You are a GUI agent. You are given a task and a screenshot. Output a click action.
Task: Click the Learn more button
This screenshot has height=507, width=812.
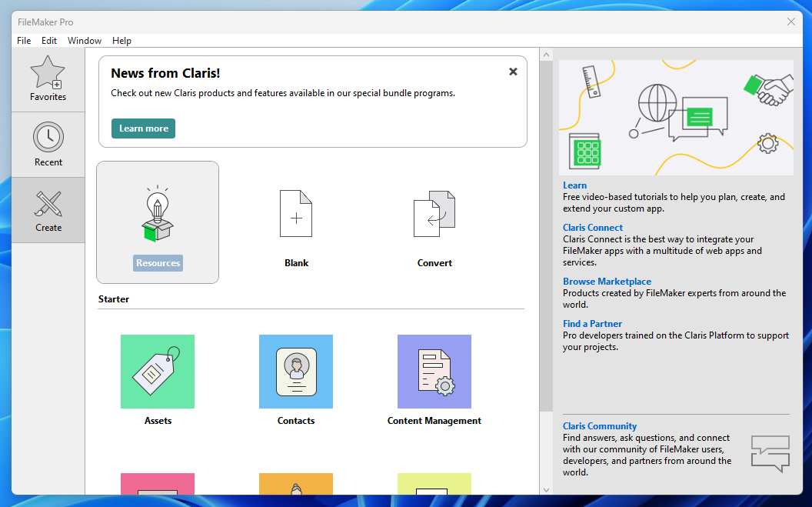144,128
